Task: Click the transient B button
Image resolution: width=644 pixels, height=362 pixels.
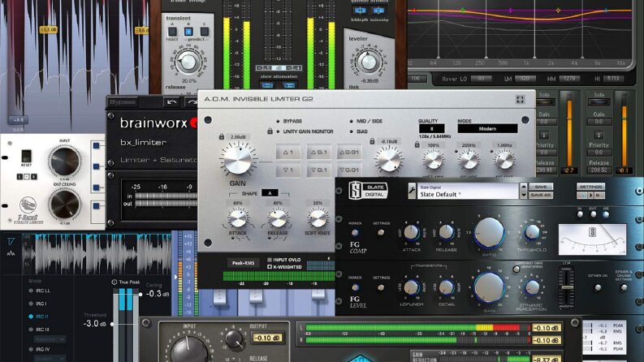Action: pos(188,31)
